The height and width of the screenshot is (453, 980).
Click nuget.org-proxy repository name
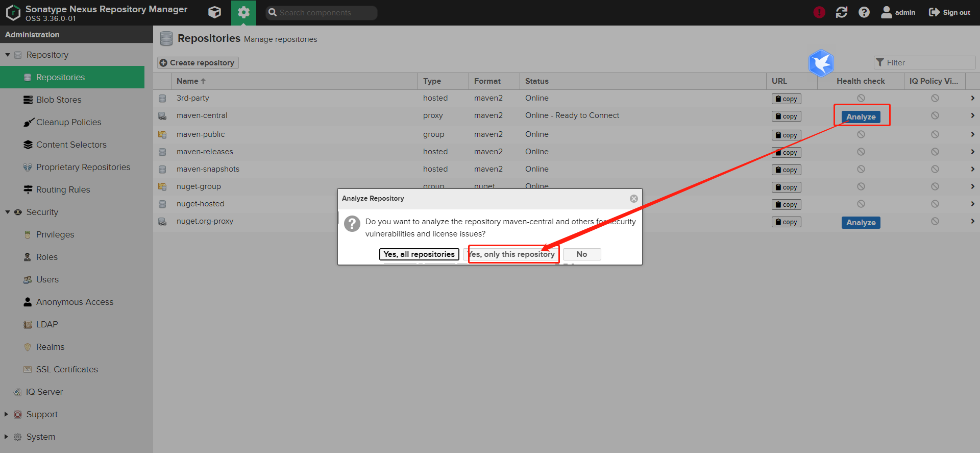pyautogui.click(x=205, y=221)
